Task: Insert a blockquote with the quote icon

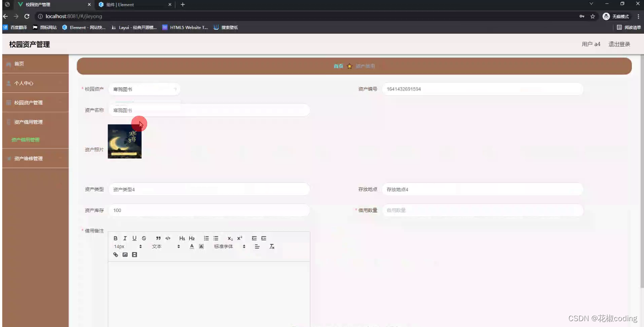Action: pos(158,238)
